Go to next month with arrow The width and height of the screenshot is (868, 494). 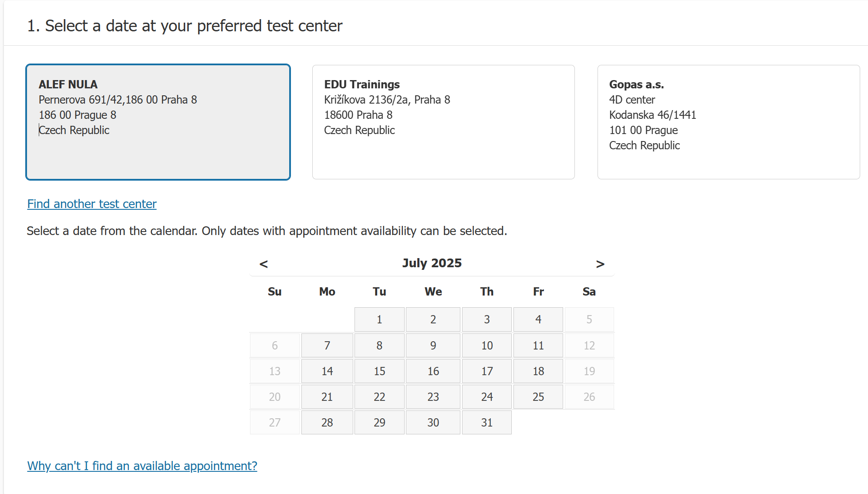coord(600,264)
